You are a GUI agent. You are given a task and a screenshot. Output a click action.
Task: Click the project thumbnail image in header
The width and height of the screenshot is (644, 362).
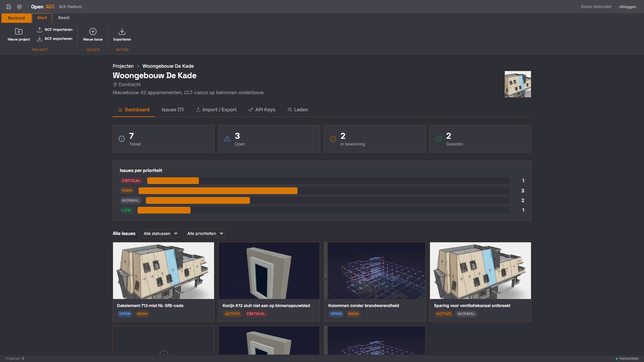[x=518, y=84]
